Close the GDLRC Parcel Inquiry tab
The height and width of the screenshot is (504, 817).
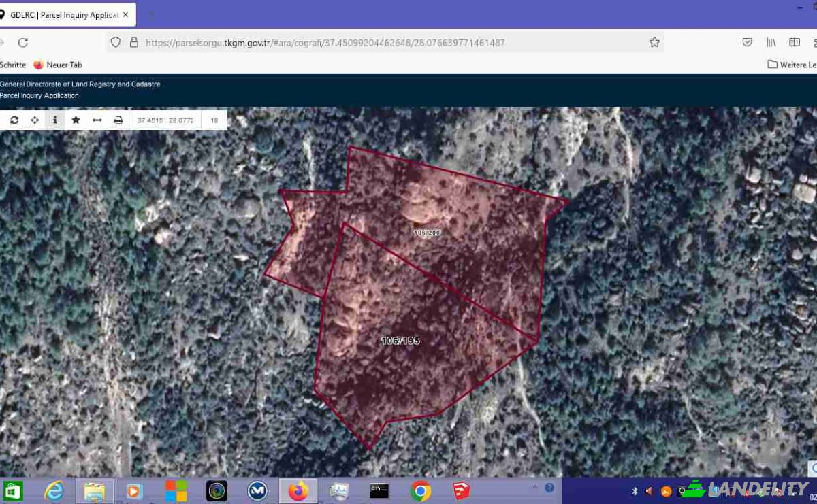125,14
